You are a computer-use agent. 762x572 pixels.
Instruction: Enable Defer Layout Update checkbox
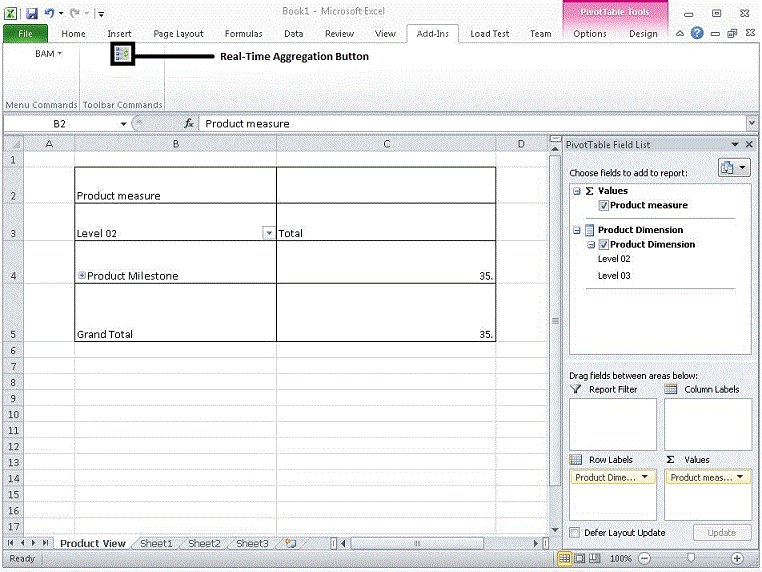coord(574,533)
